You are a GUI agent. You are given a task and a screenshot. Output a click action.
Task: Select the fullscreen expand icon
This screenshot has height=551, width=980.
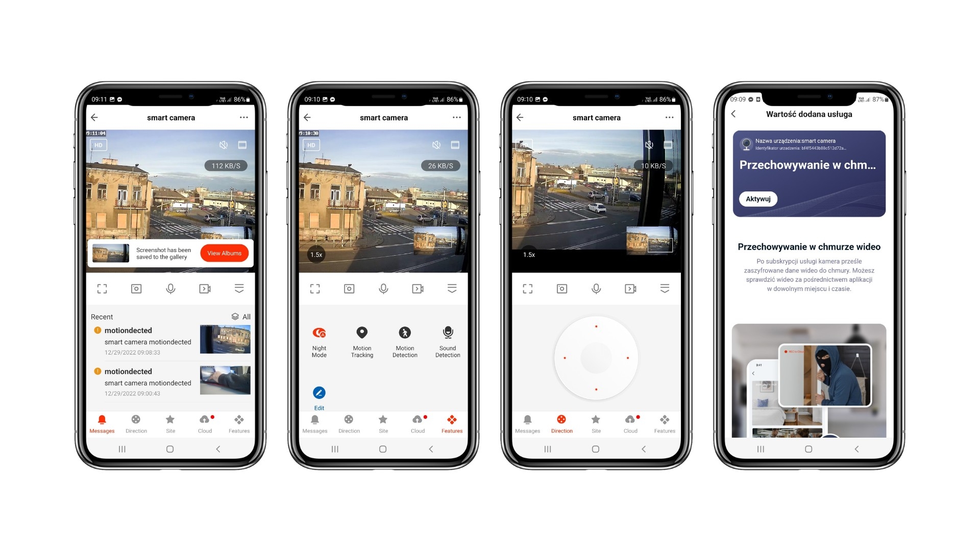pos(101,289)
